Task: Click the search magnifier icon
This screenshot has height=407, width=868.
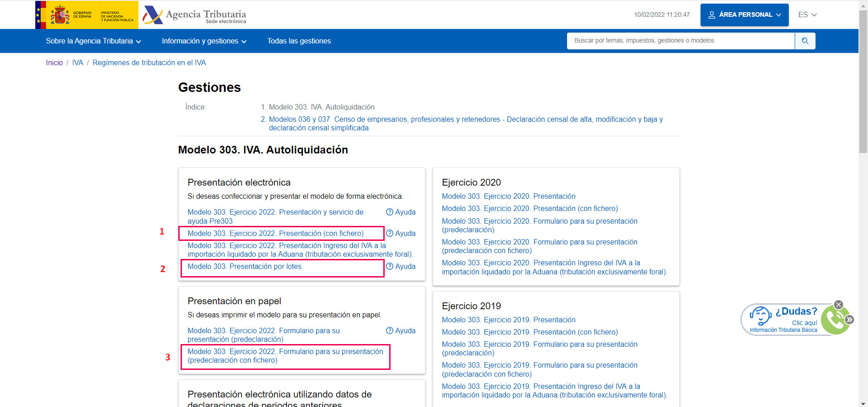Action: pos(805,41)
